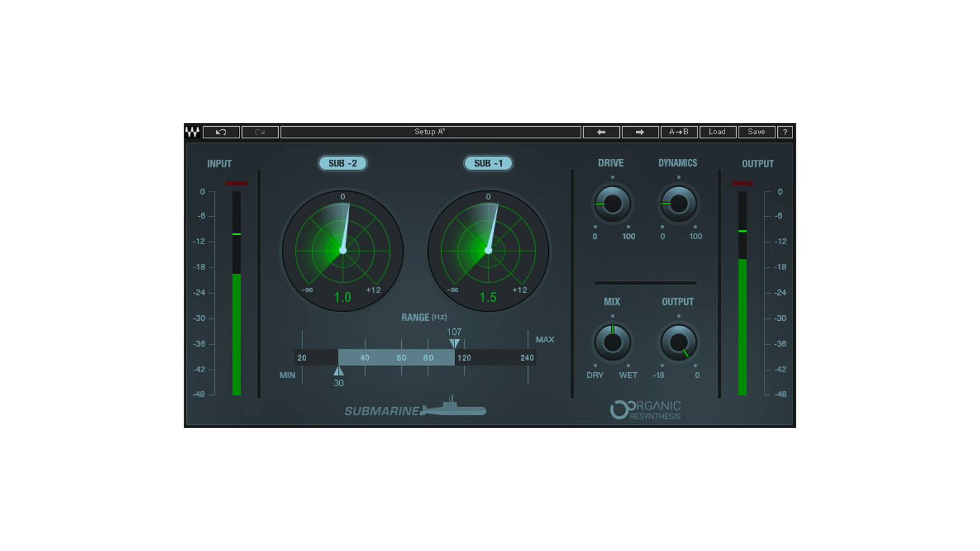The width and height of the screenshot is (980, 551).
Task: Click the SUB -2 radar level dial
Action: tap(342, 250)
